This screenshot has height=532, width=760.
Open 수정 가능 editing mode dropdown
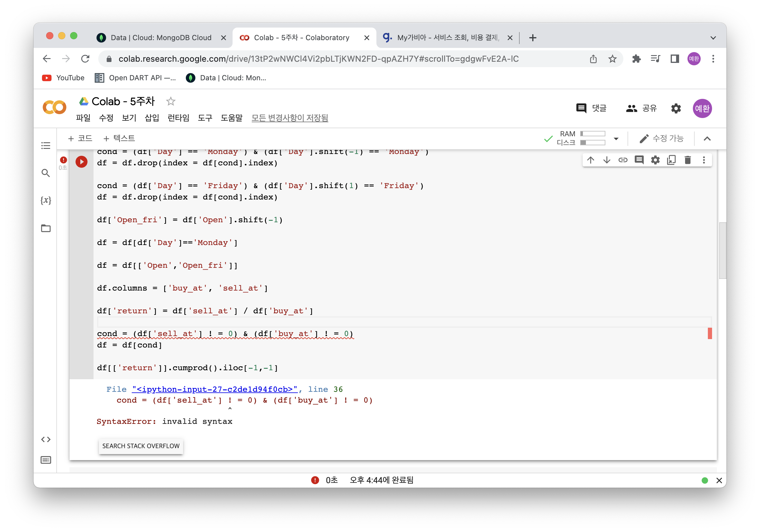661,139
